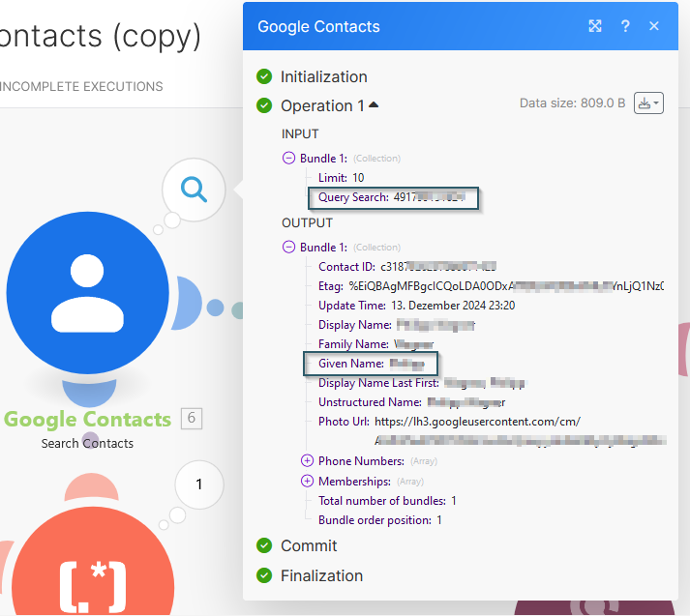Close the Google Contacts panel
This screenshot has width=690, height=616.
(654, 26)
